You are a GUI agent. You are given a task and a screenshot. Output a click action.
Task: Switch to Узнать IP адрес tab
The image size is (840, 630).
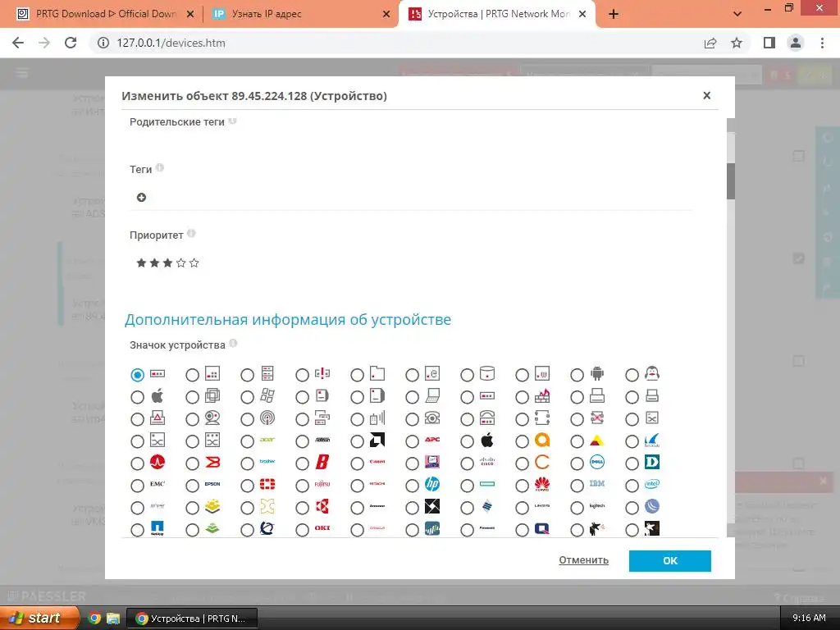pyautogui.click(x=300, y=14)
